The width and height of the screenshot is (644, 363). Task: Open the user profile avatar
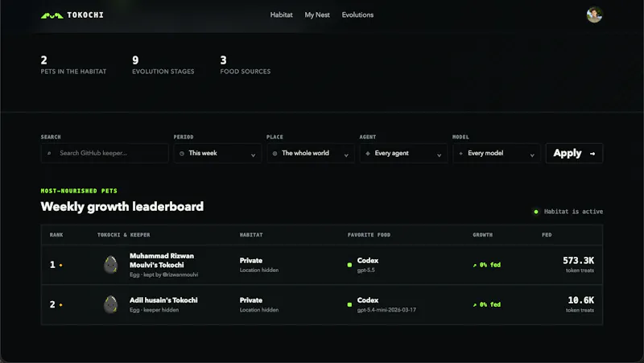(x=594, y=14)
